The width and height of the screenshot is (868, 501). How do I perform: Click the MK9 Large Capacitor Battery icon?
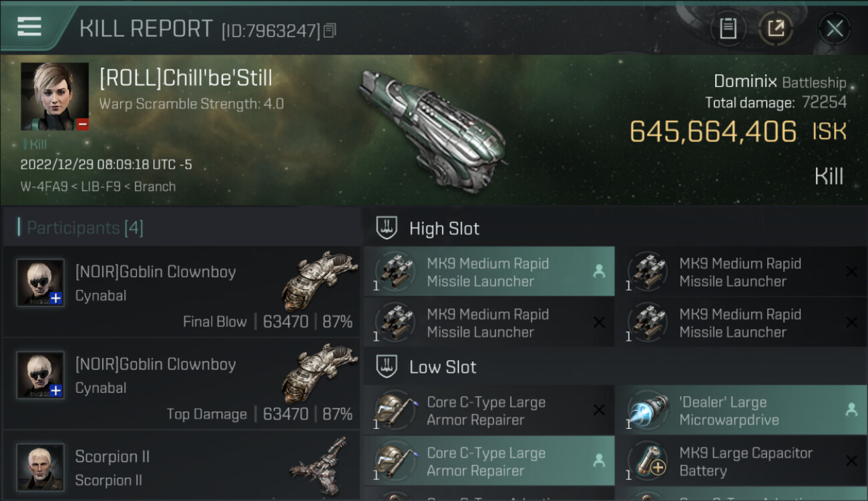[648, 462]
